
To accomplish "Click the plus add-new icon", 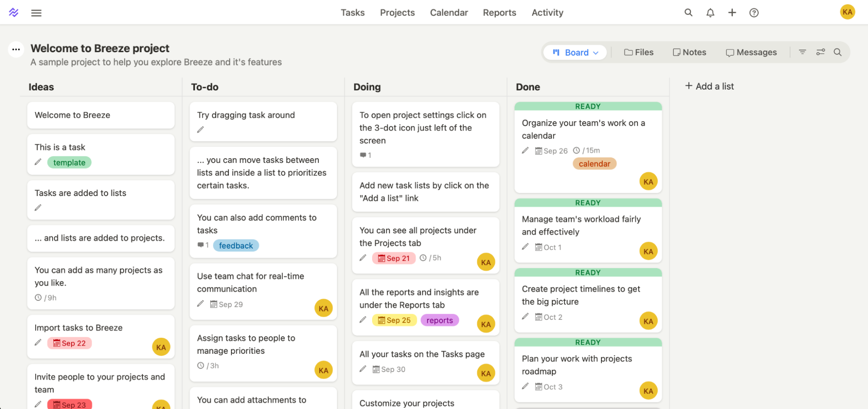I will click(x=732, y=13).
